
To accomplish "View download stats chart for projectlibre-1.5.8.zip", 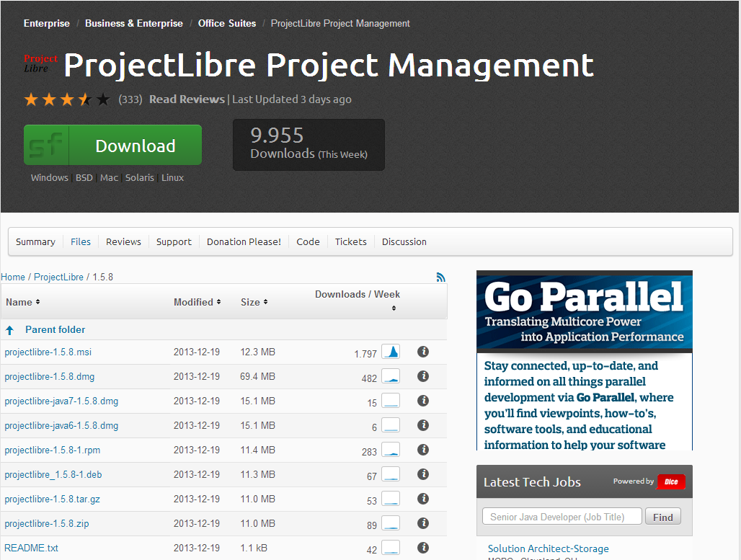I will point(391,523).
